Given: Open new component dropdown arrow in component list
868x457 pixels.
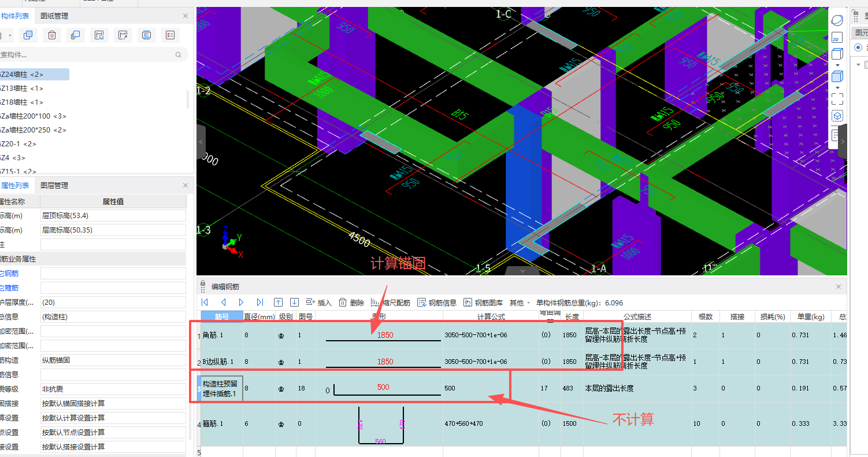Looking at the screenshot, I should [10, 36].
